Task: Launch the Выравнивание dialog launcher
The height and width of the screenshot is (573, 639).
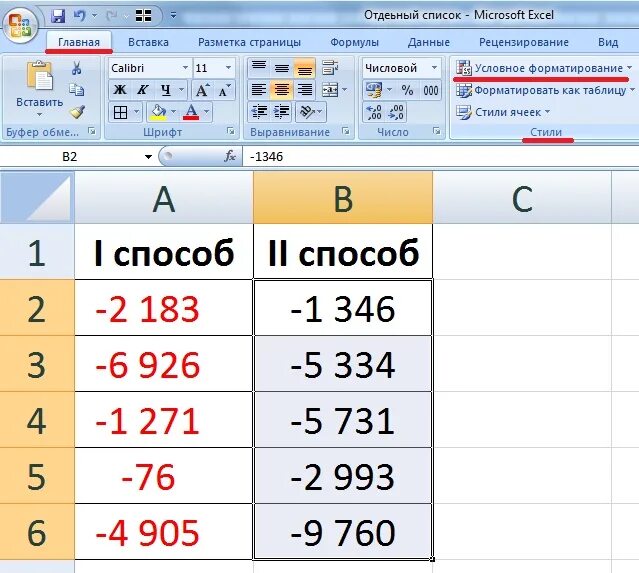Action: pyautogui.click(x=346, y=131)
